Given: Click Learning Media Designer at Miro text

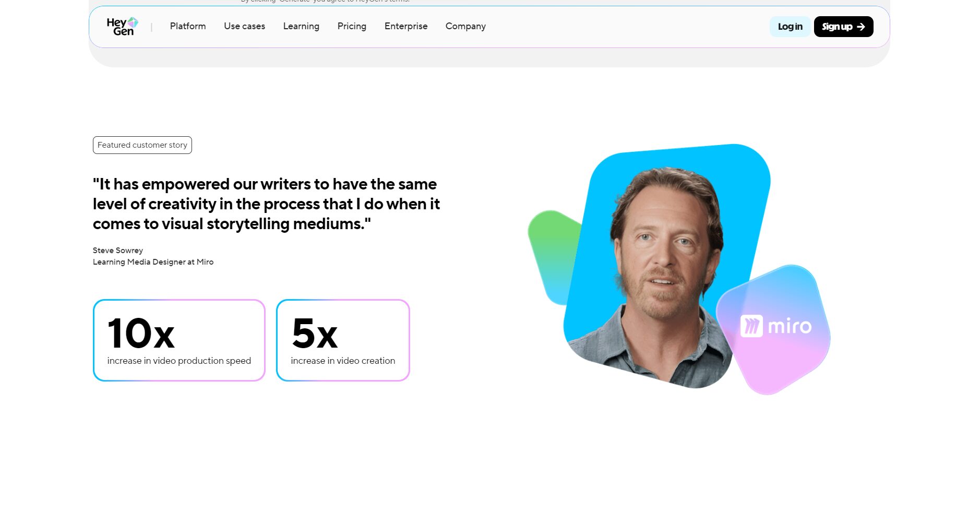Looking at the screenshot, I should pyautogui.click(x=153, y=262).
